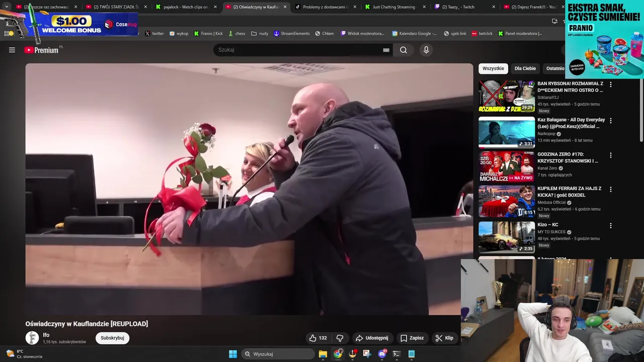
Task: Open ujeb link bookmark
Action: (x=455, y=33)
